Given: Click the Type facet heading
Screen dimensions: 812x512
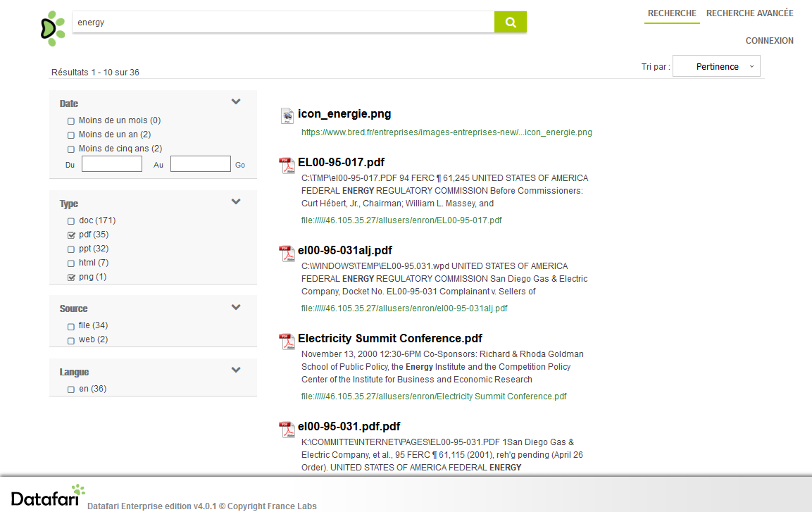Looking at the screenshot, I should [x=69, y=204].
